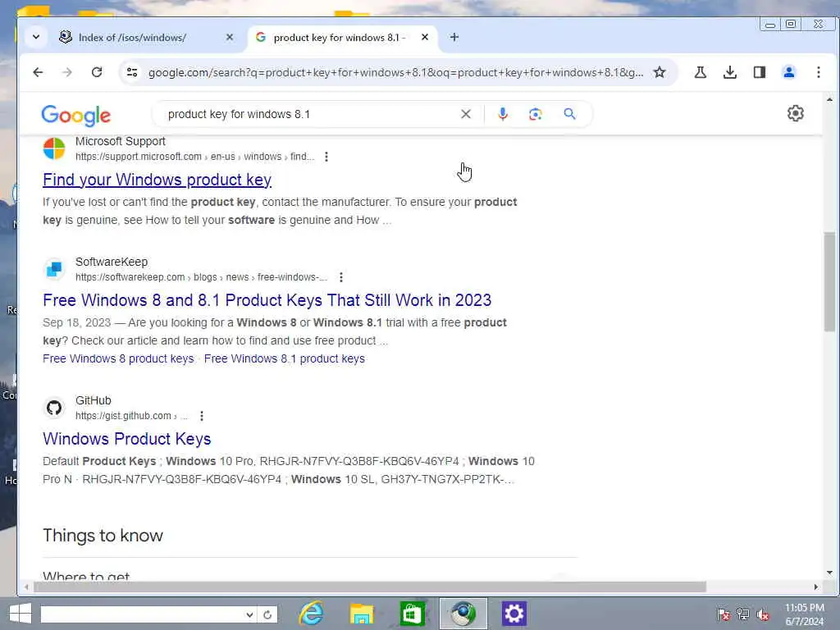The width and height of the screenshot is (840, 630).
Task: Open File Explorer from the taskbar
Action: (x=362, y=614)
